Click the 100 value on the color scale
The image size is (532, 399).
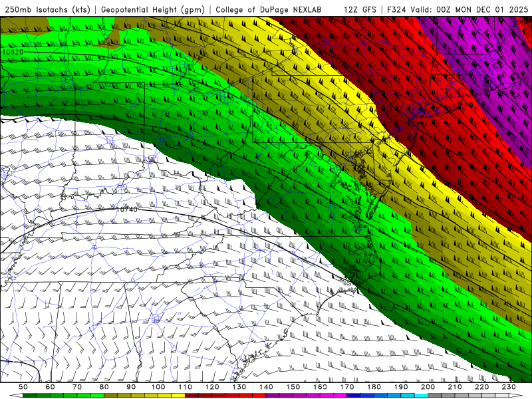(x=158, y=387)
